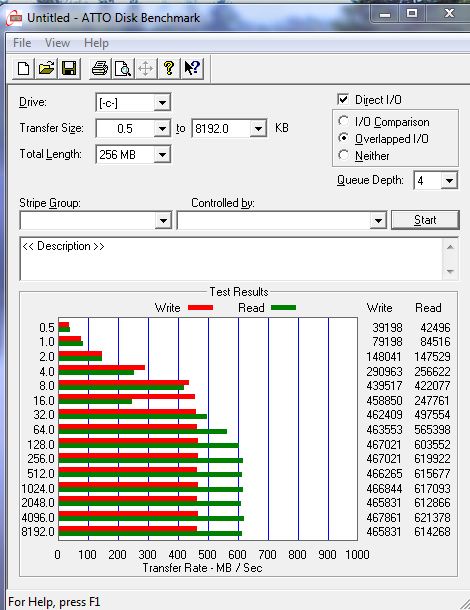Activate context help arrow icon
Viewport: 470px width, 610px height.
coord(192,69)
